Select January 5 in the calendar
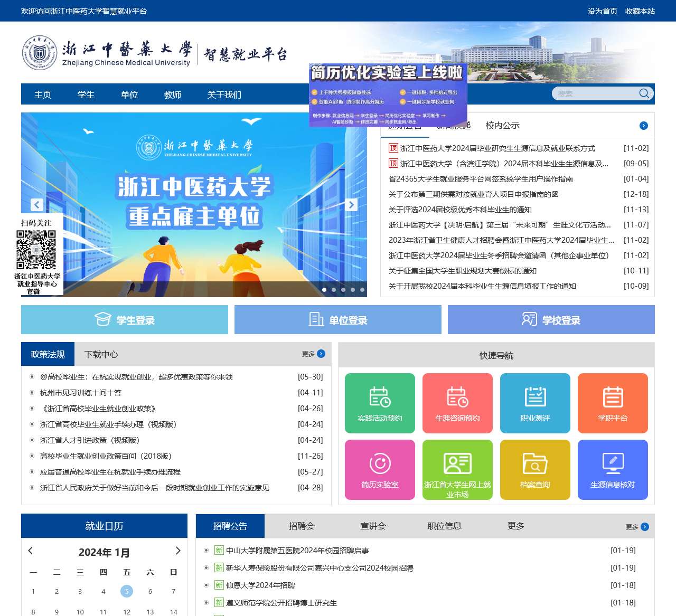Image resolution: width=676 pixels, height=616 pixels. (x=127, y=591)
